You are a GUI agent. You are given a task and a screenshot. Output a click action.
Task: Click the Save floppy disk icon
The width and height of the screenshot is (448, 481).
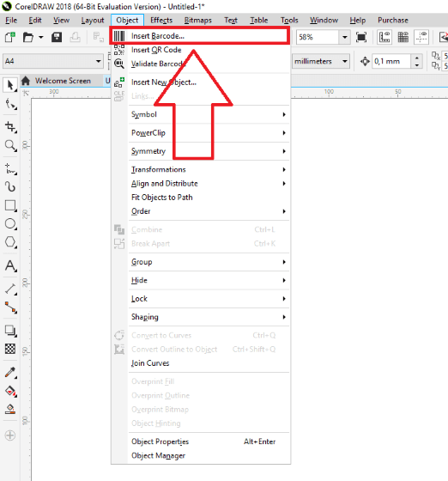click(57, 37)
